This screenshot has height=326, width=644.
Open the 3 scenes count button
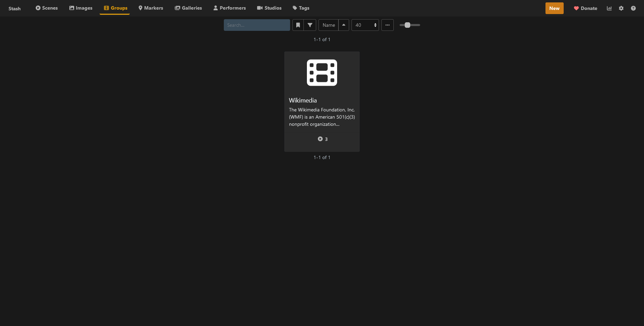pyautogui.click(x=323, y=139)
